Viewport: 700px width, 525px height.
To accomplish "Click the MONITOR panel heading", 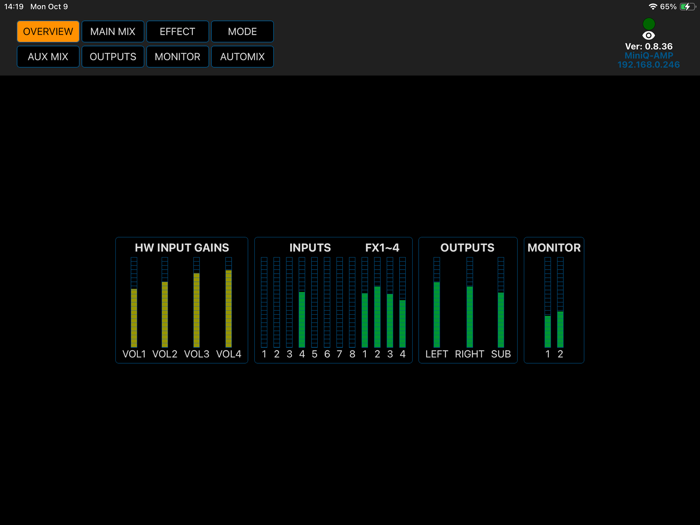I will click(x=554, y=248).
